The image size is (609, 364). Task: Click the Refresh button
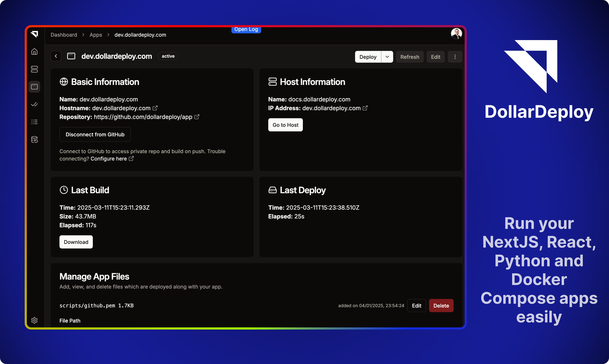point(410,57)
